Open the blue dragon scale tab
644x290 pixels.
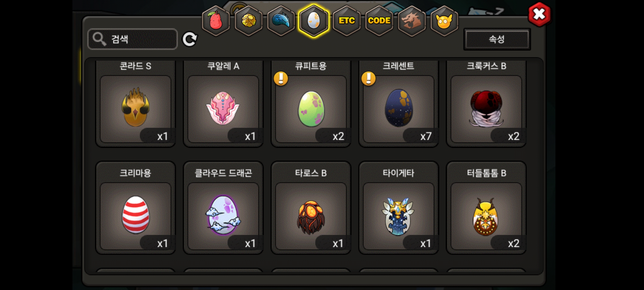(281, 21)
